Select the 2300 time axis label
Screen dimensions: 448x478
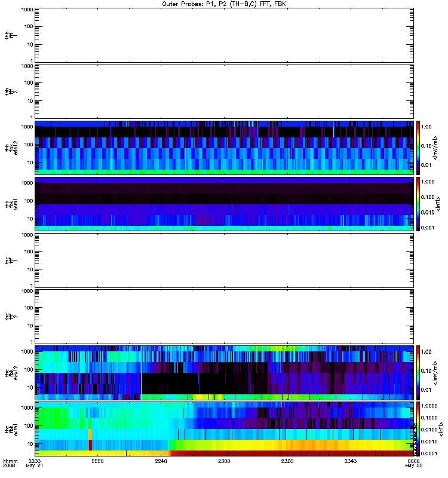224,462
